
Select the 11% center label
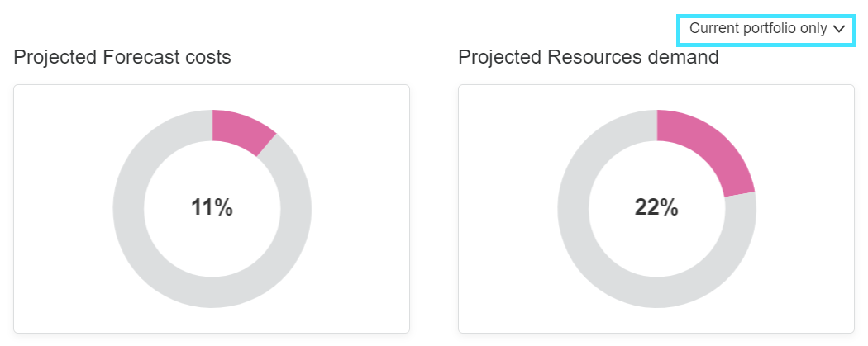[x=212, y=208]
